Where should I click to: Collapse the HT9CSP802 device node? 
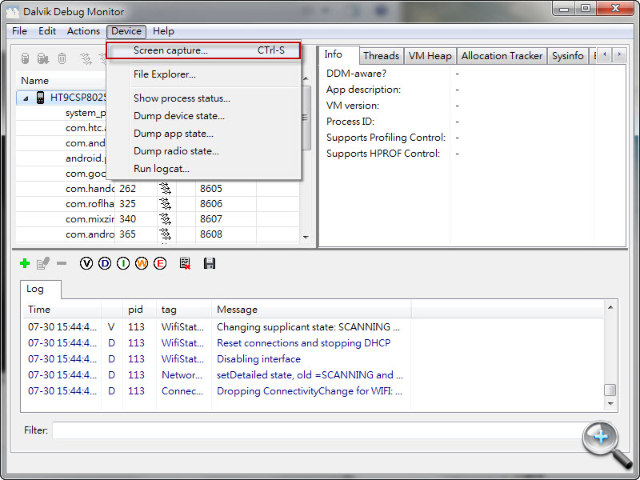tap(26, 98)
